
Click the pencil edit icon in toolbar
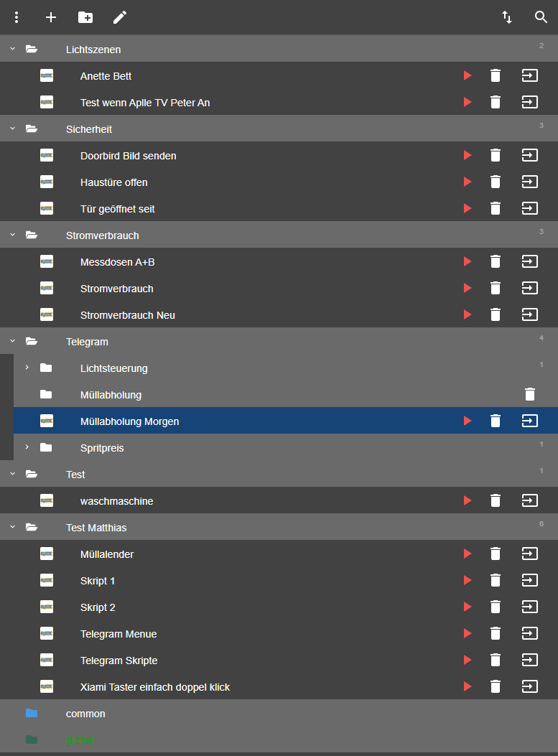tap(120, 17)
